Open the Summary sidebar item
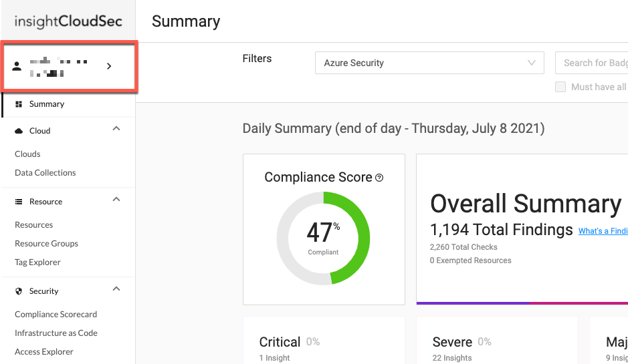Viewport: 628px width, 364px height. coord(68,104)
